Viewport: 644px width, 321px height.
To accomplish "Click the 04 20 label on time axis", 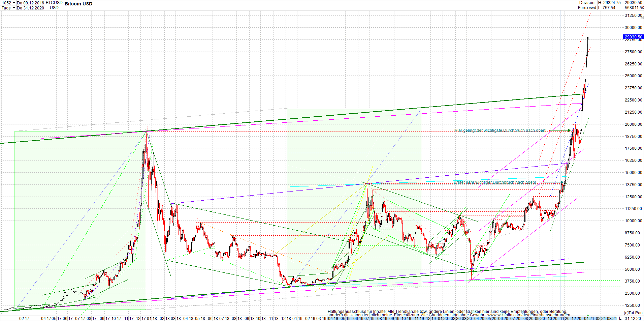I will (x=479, y=318).
